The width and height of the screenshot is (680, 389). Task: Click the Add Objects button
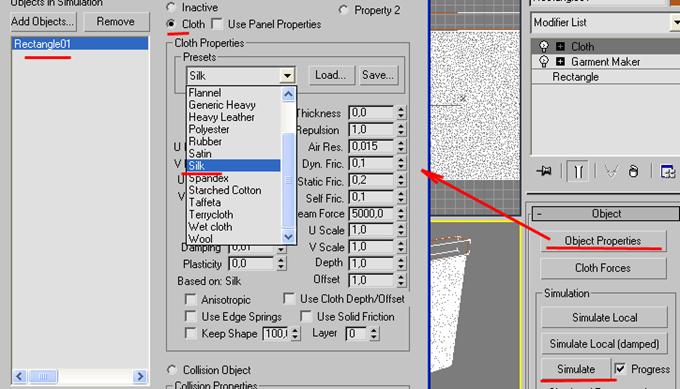[42, 22]
